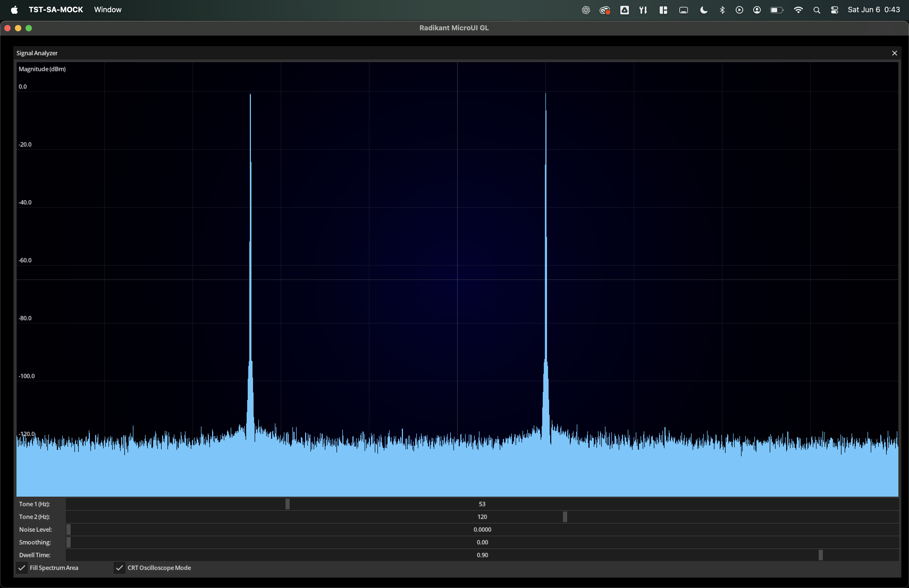Click the -100.0 axis label
This screenshot has width=909, height=588.
[27, 376]
